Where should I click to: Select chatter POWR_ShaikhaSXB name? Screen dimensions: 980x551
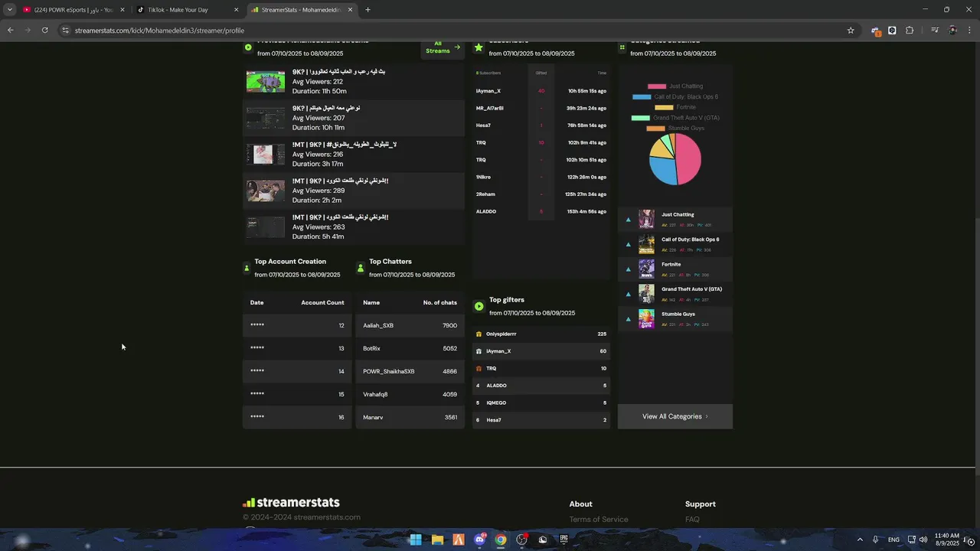tap(388, 371)
